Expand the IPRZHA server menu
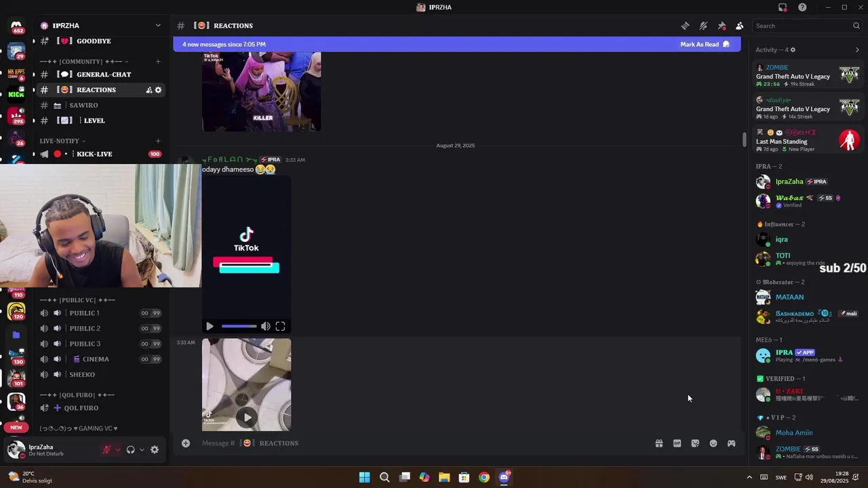The width and height of the screenshot is (868, 488). (x=158, y=25)
